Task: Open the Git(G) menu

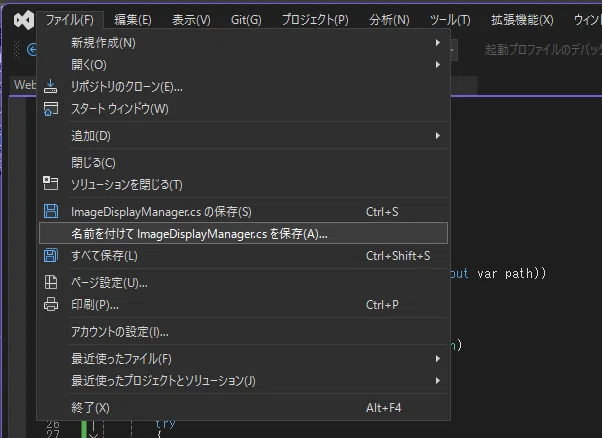Action: [x=246, y=20]
